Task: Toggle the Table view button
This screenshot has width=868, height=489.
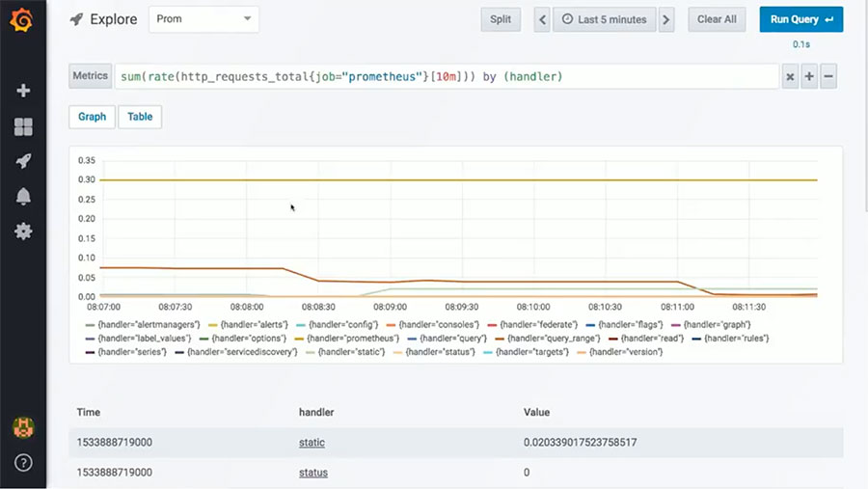Action: pos(140,117)
